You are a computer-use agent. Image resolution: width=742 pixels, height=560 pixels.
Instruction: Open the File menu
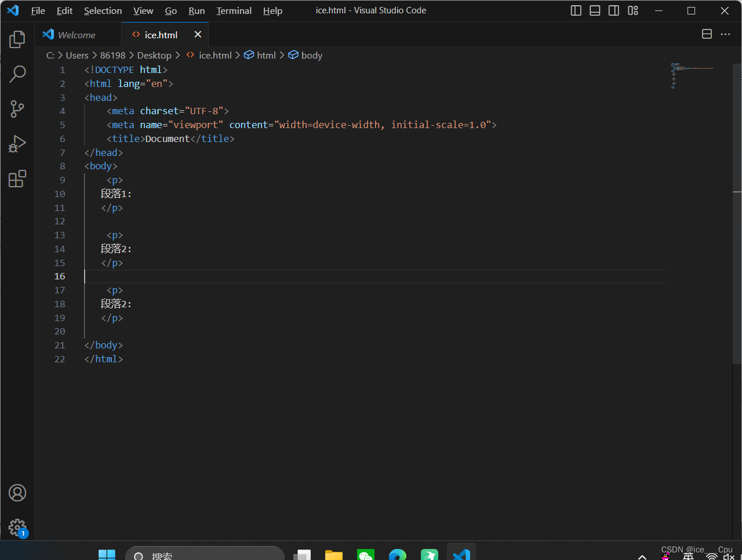(x=38, y=10)
